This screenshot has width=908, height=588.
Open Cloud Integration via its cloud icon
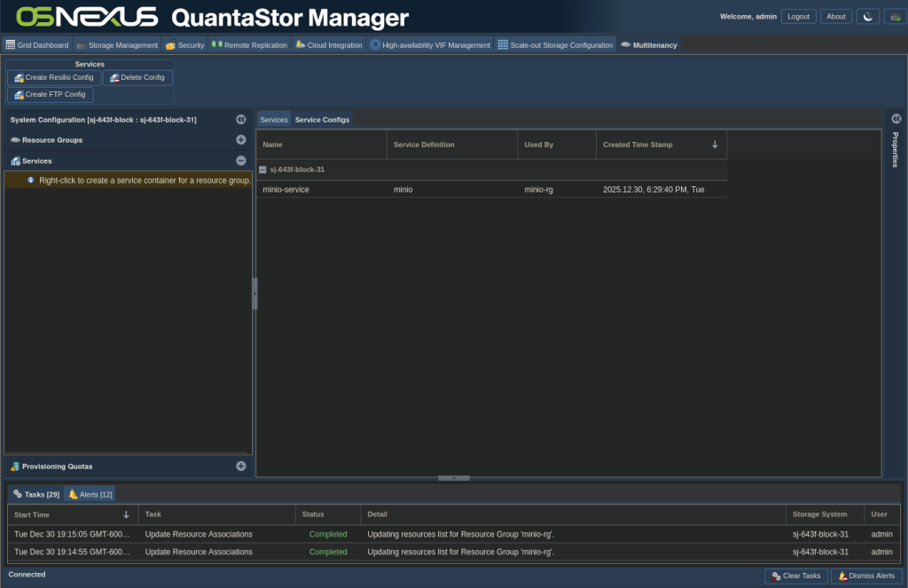click(301, 45)
